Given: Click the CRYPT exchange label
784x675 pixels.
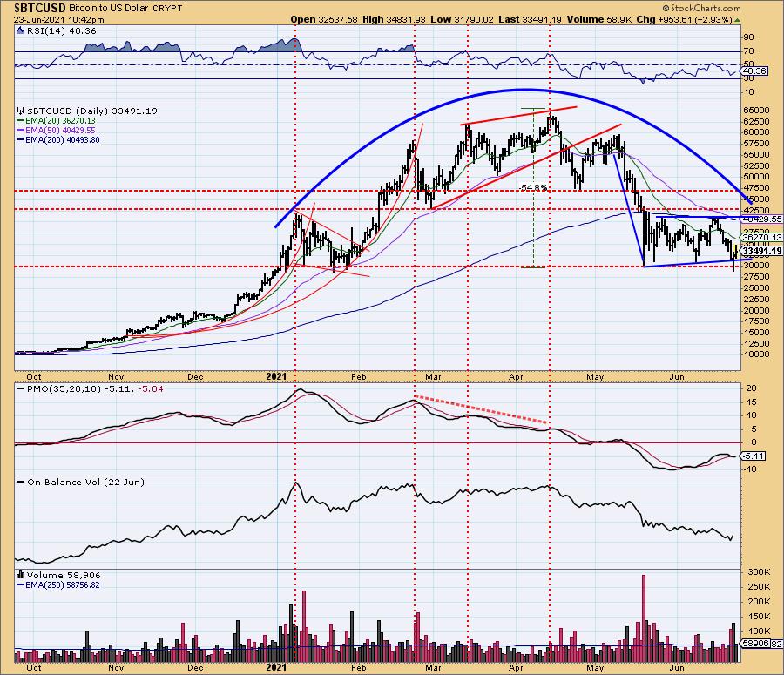Looking at the screenshot, I should click(x=167, y=9).
